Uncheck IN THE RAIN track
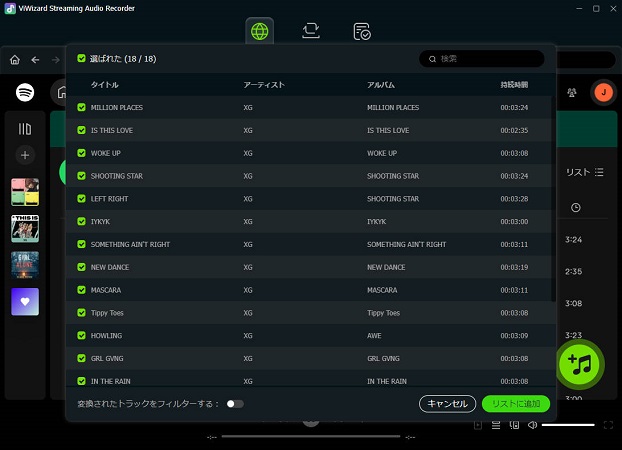 (81, 381)
